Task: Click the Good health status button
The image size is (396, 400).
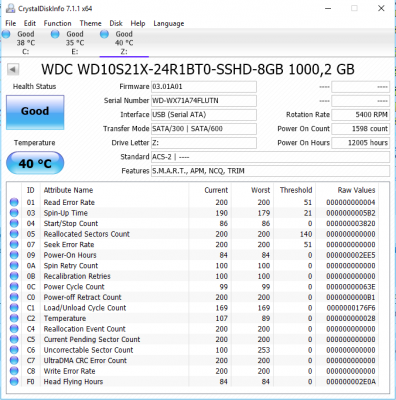Action: [35, 112]
